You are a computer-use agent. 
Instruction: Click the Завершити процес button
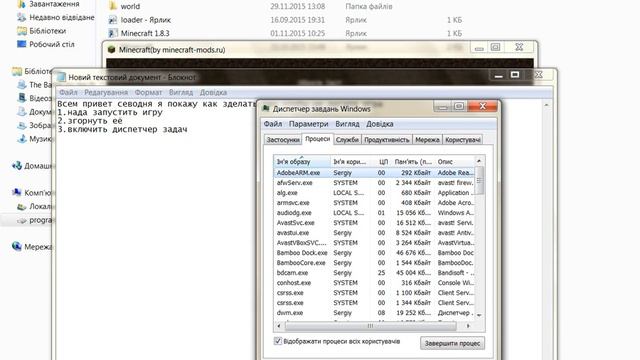(x=452, y=343)
